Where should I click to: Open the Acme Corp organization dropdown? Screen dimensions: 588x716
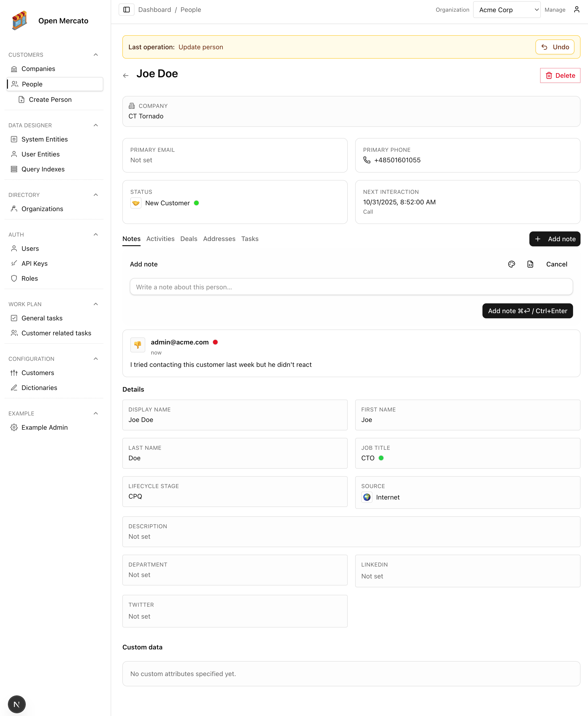(507, 10)
